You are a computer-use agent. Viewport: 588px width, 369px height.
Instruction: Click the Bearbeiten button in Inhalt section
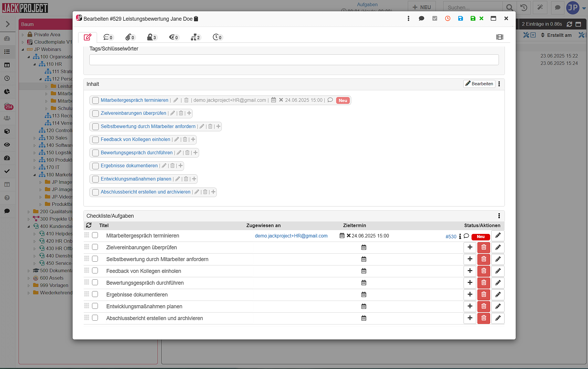click(x=479, y=84)
